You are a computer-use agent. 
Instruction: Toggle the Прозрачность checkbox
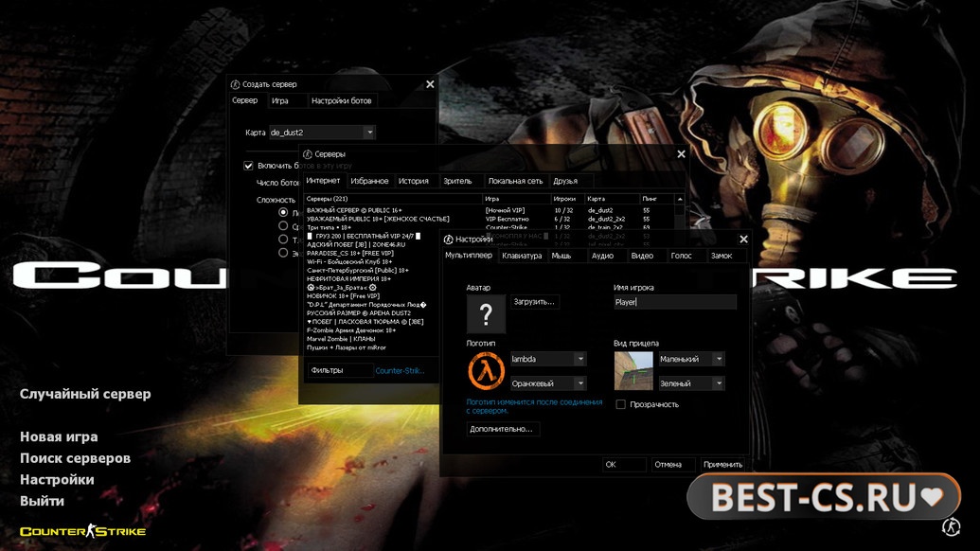click(620, 404)
